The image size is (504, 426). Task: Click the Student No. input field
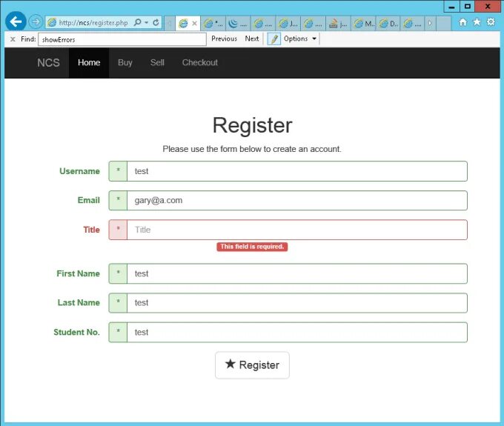[297, 332]
